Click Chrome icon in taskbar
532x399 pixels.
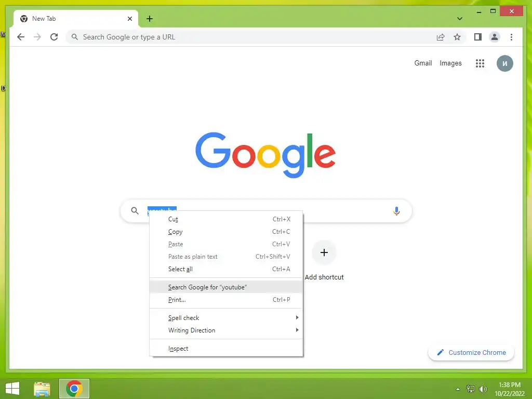click(74, 389)
